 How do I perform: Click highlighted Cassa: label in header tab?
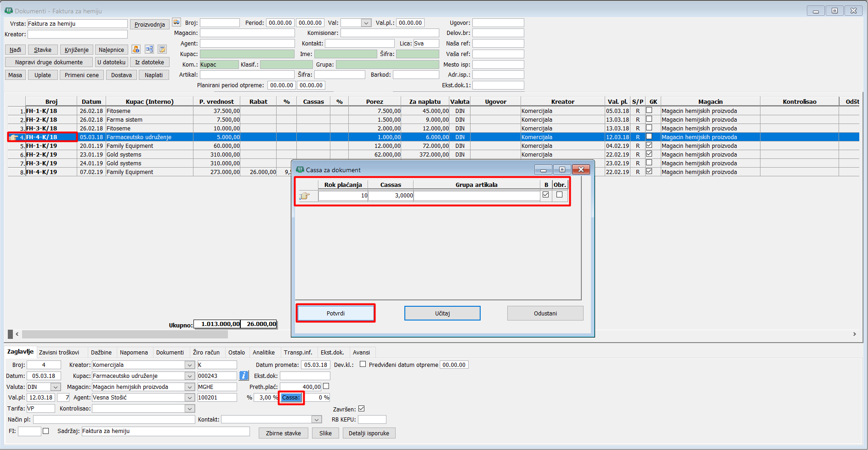point(291,398)
